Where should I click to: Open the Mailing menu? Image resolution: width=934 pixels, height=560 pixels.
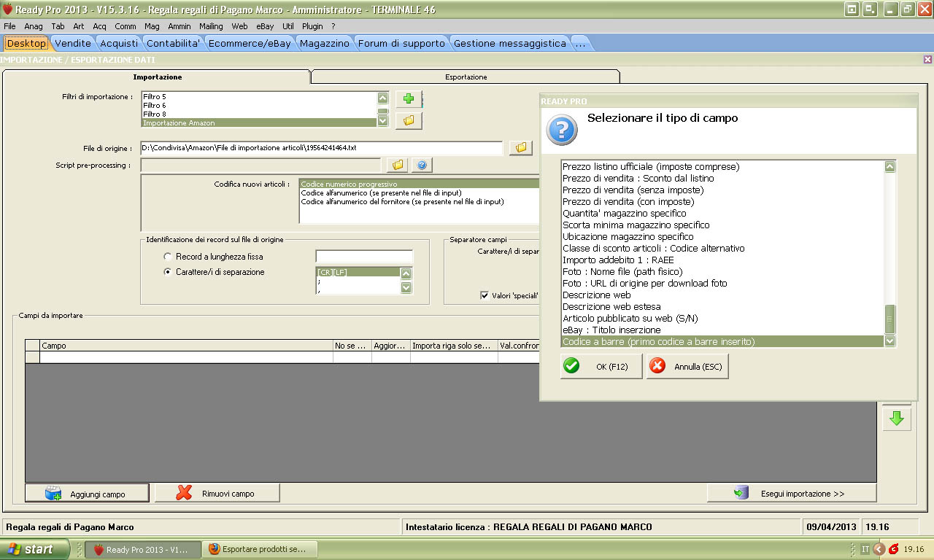pos(211,26)
